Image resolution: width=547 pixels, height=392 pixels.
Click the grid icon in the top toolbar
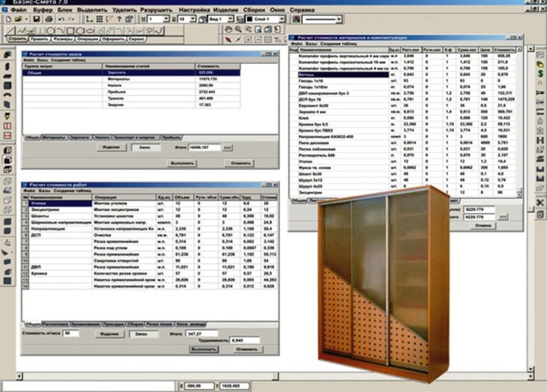point(100,19)
